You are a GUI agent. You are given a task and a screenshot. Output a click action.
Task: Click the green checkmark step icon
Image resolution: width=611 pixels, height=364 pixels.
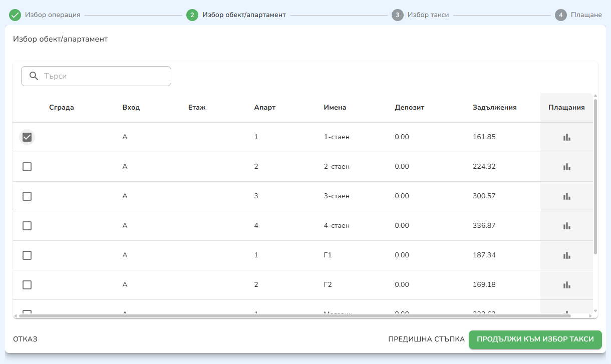coord(15,15)
